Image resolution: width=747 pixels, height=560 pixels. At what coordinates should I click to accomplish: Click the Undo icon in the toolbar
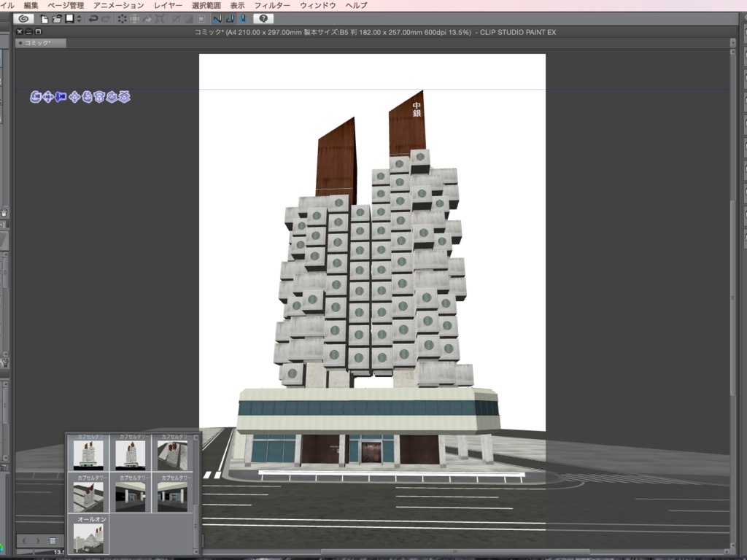tap(93, 18)
